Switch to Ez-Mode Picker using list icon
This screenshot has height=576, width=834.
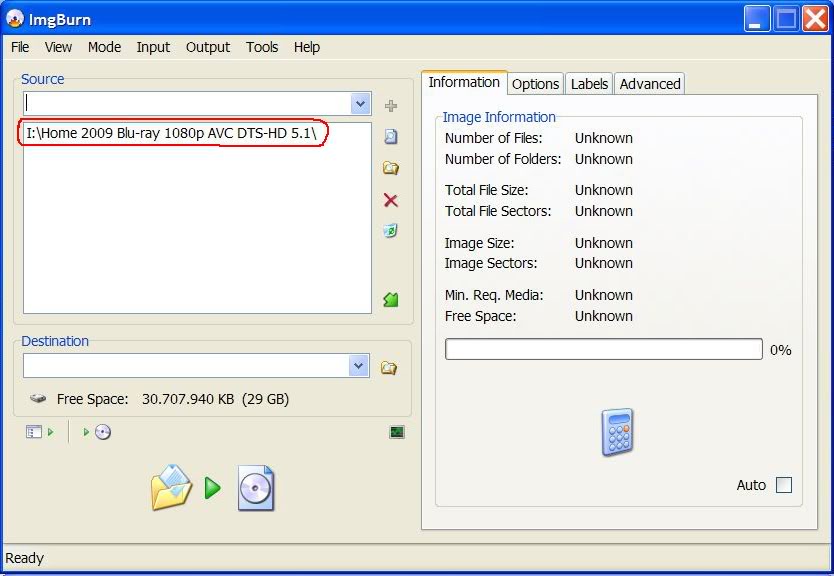pos(38,432)
